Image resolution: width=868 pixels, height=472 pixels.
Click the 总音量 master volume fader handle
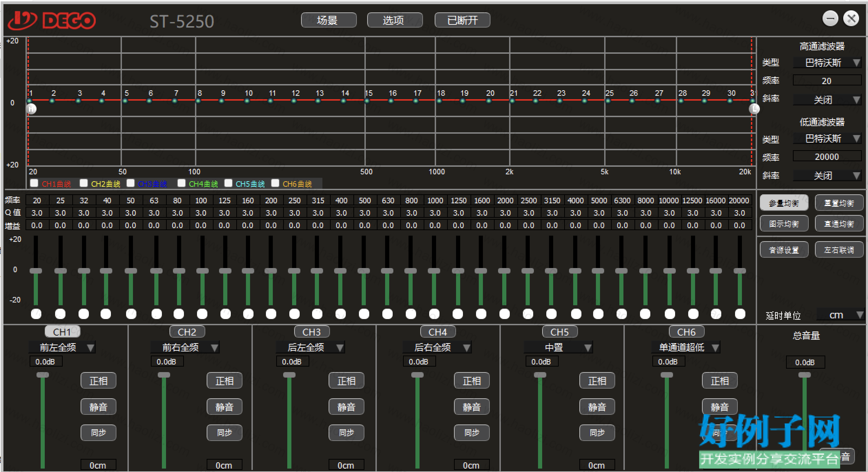point(805,375)
